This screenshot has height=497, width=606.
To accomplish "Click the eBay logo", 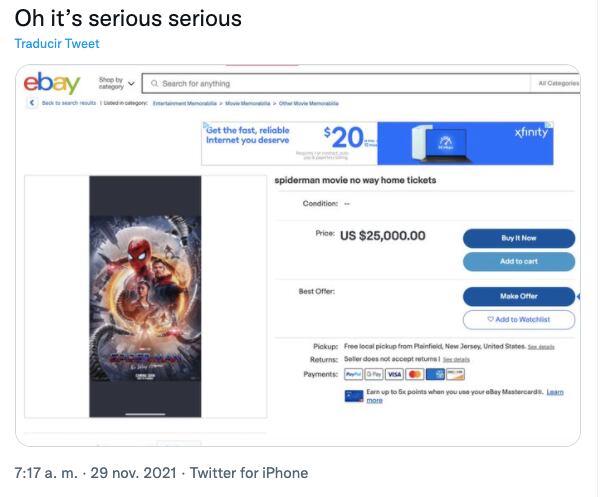I will [52, 83].
